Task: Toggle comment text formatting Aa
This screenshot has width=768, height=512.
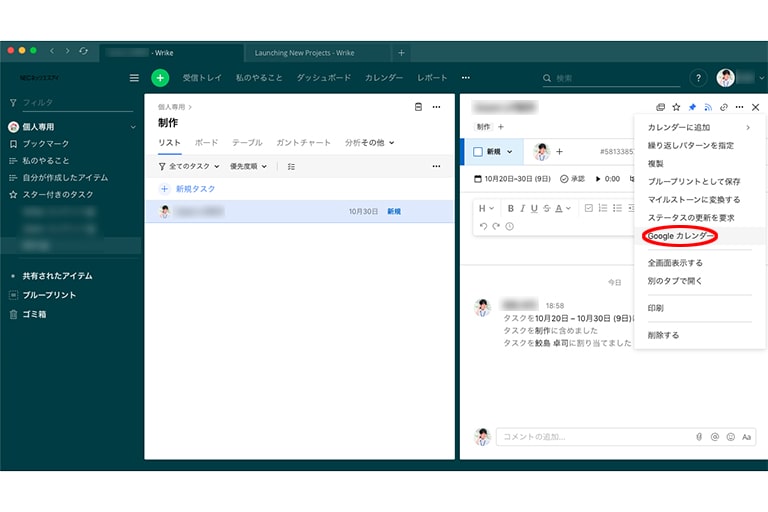Action: click(x=746, y=437)
